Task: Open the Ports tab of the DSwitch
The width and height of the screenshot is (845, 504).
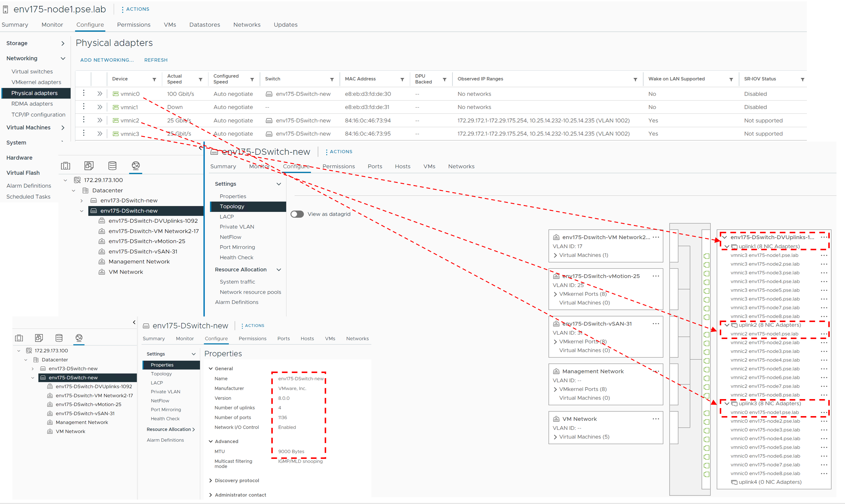Action: (375, 166)
